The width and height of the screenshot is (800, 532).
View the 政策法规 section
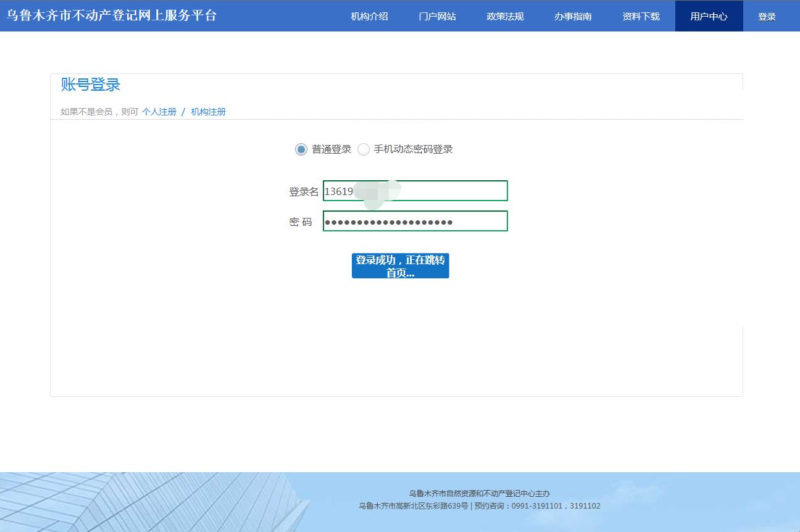504,17
